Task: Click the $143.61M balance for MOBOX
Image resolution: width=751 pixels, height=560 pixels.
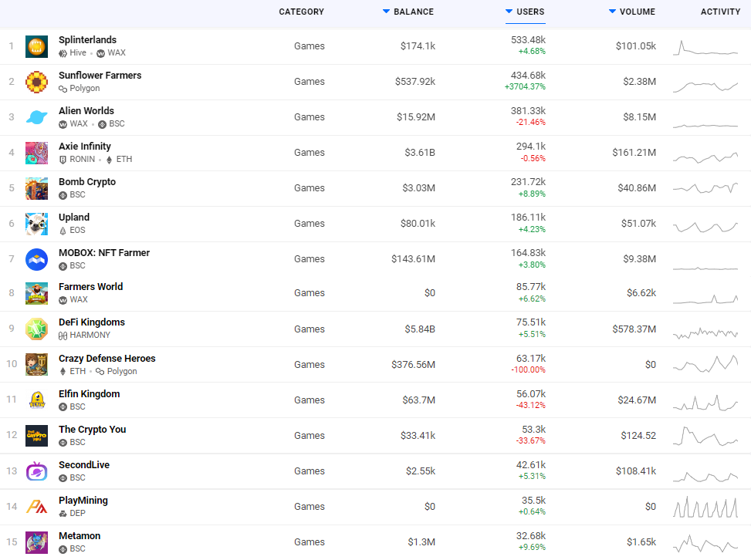Action: pos(414,259)
